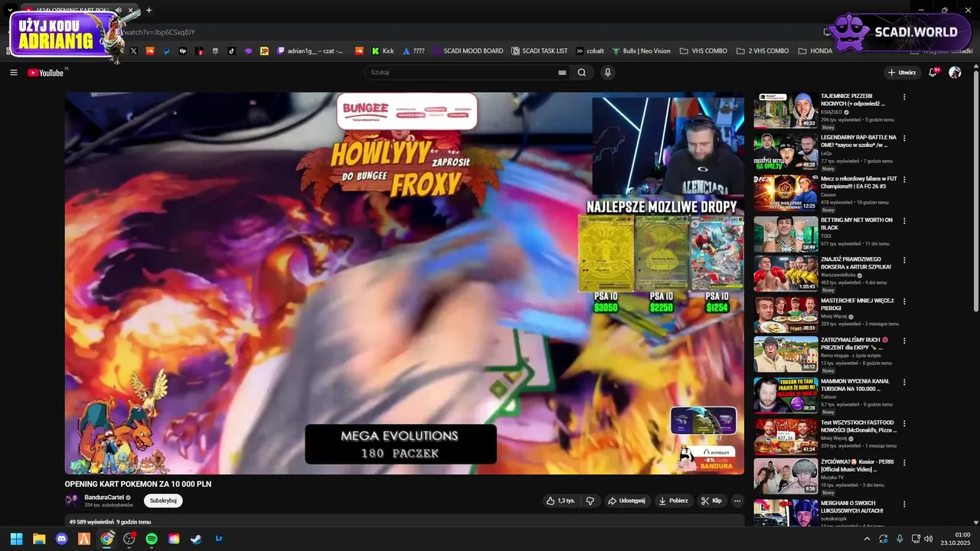980x551 pixels.
Task: Click the BanduraCartel channel avatar
Action: coord(72,500)
